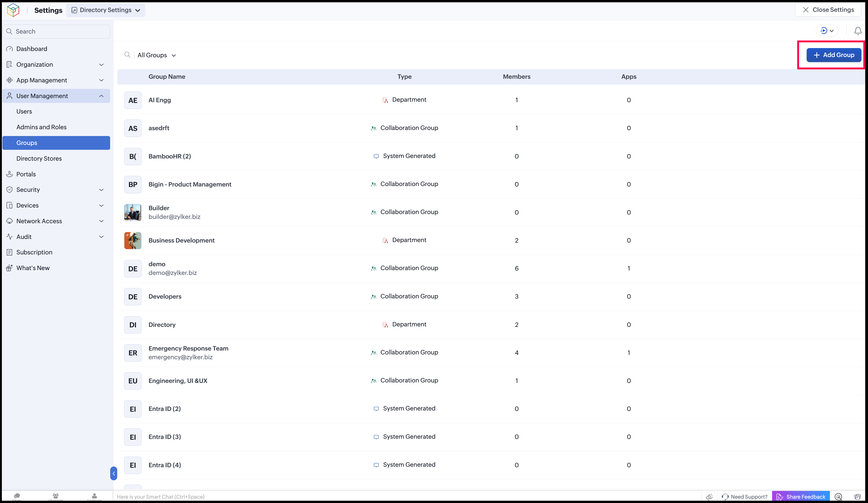The width and height of the screenshot is (868, 503).
Task: Open Admins and Roles
Action: [x=41, y=127]
